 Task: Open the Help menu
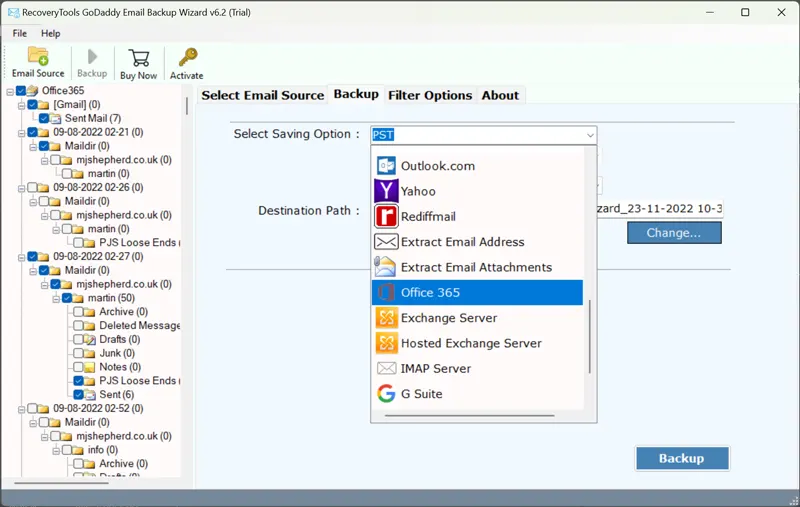point(50,33)
